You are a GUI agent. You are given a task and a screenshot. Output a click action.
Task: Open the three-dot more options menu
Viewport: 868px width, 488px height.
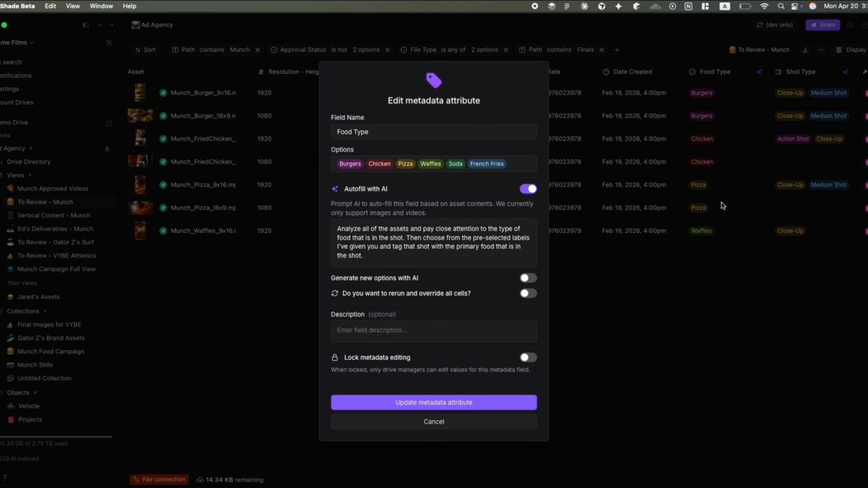coord(821,50)
